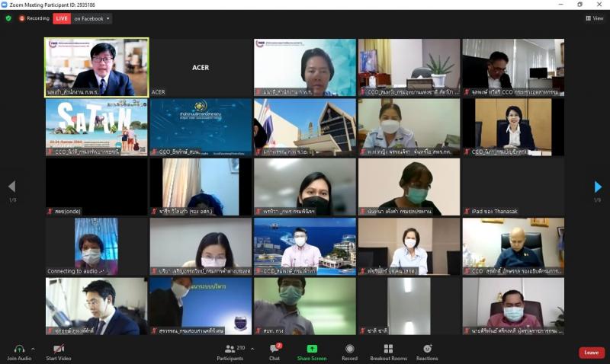Click the red Recording indicator
This screenshot has height=364, width=610.
coord(34,18)
